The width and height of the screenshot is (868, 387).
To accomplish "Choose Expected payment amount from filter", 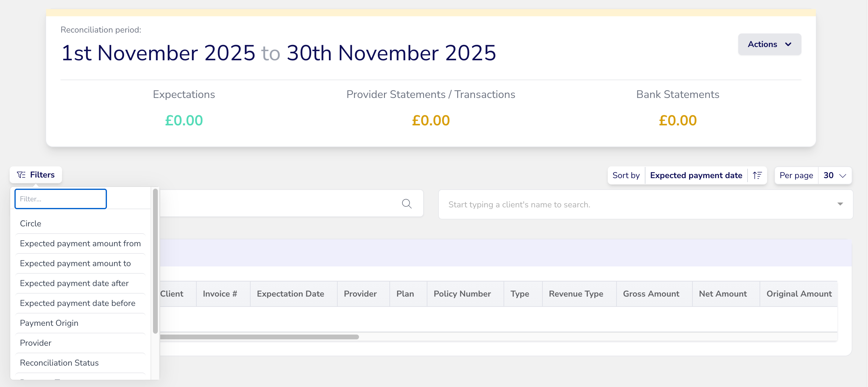I will tap(80, 244).
